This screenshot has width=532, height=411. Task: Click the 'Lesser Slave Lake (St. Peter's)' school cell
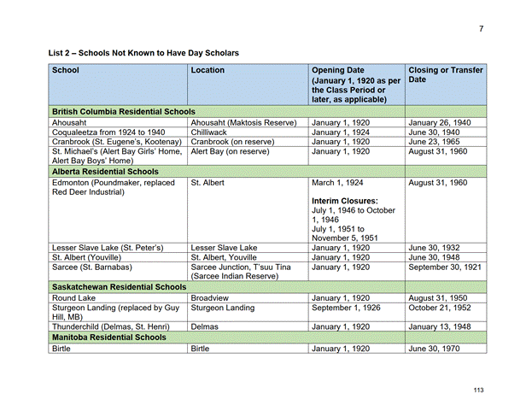click(108, 248)
